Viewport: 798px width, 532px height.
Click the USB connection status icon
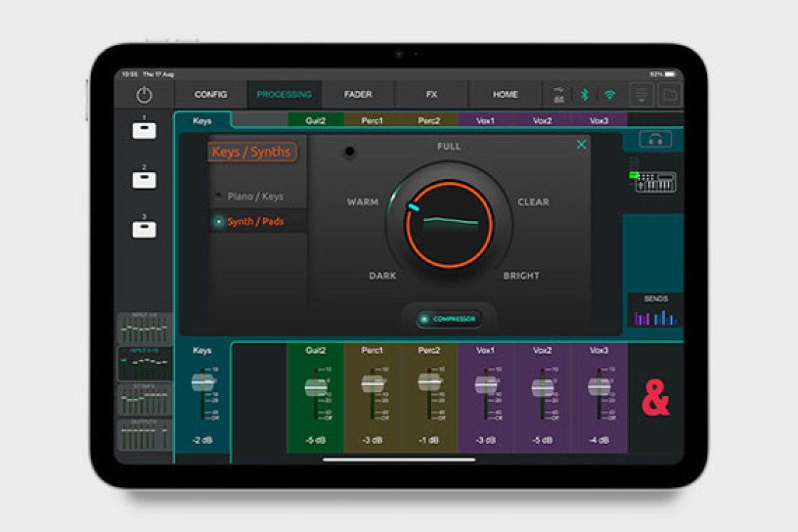point(559,95)
